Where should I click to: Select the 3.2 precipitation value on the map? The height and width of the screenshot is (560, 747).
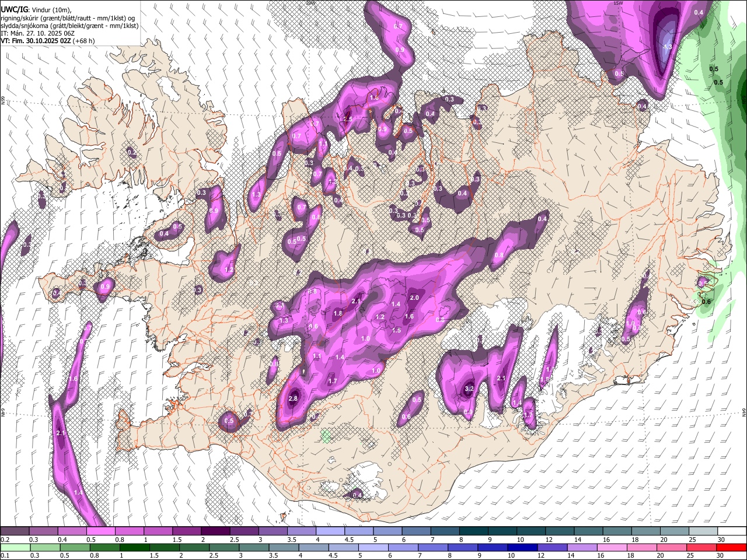tap(469, 388)
